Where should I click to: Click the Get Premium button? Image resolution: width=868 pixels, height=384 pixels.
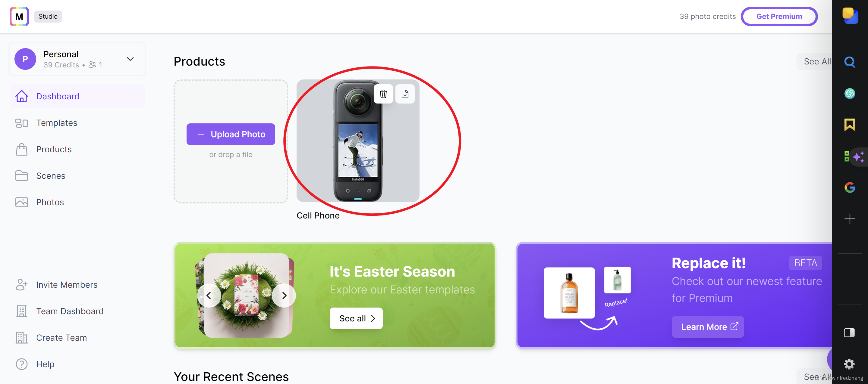779,15
